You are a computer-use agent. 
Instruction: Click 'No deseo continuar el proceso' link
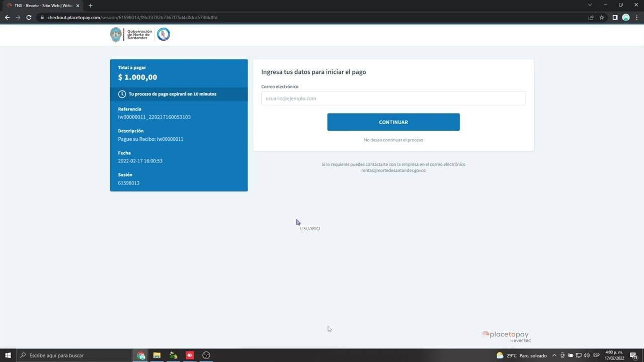[x=393, y=140]
